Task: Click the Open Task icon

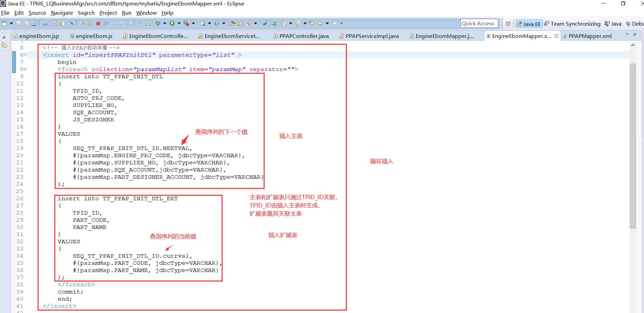Action: coord(240,23)
